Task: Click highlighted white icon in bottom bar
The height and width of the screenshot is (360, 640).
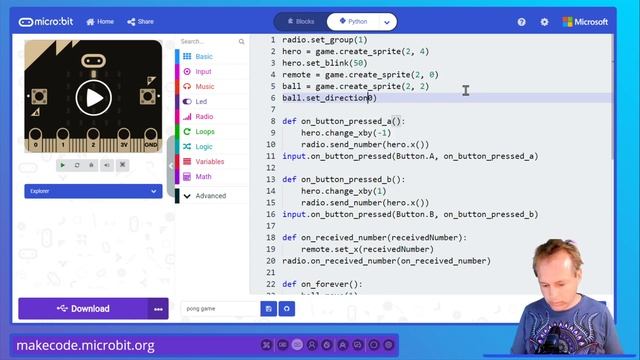Action: click(297, 345)
